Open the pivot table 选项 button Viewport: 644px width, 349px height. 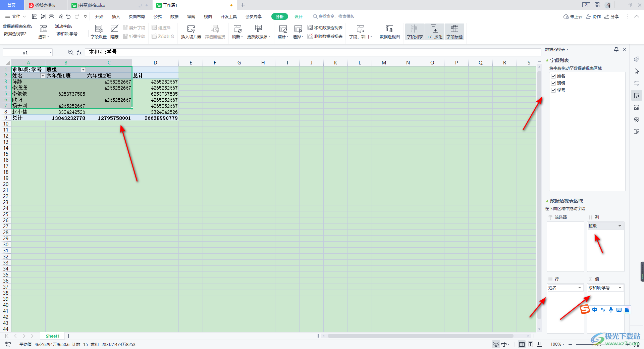[x=44, y=32]
